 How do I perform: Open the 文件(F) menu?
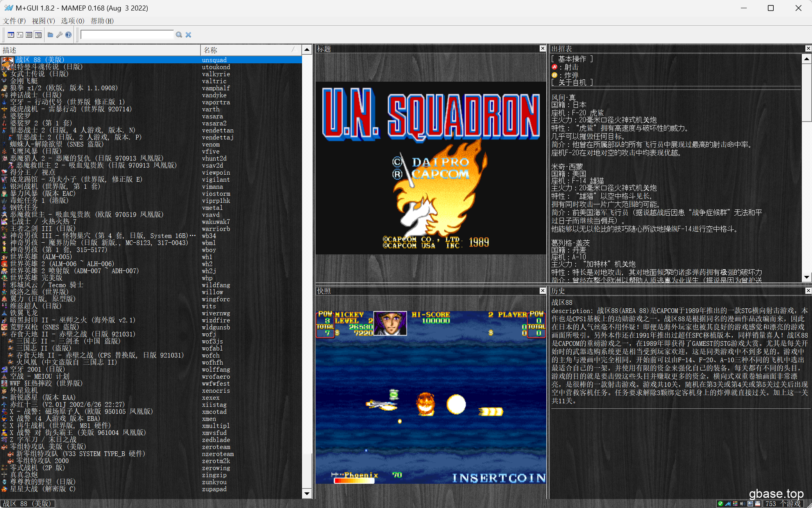14,21
